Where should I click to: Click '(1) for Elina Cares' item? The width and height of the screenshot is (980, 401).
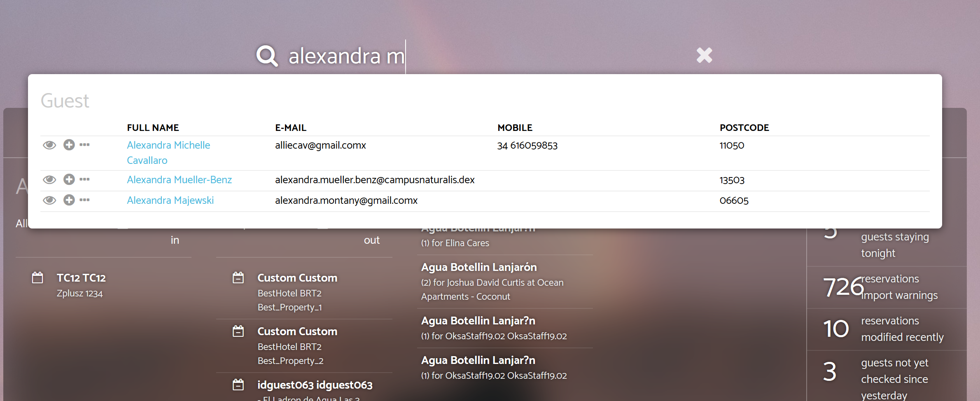pyautogui.click(x=455, y=243)
